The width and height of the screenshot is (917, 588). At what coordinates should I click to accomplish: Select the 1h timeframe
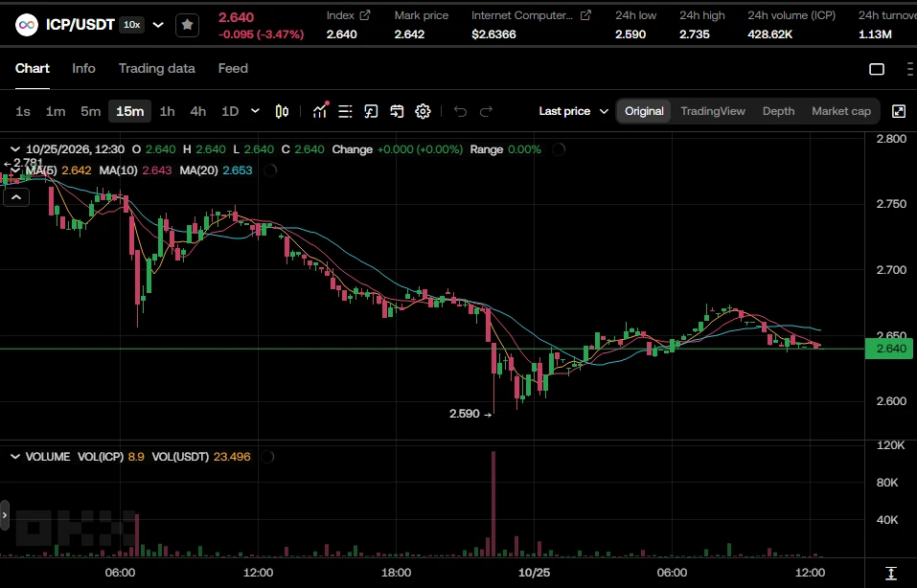(x=168, y=111)
